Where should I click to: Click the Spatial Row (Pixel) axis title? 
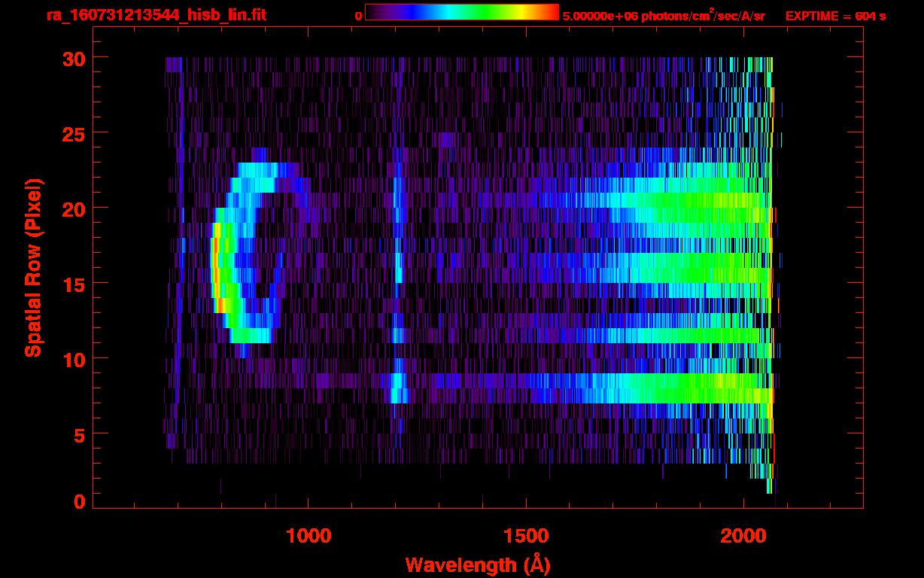pyautogui.click(x=34, y=267)
